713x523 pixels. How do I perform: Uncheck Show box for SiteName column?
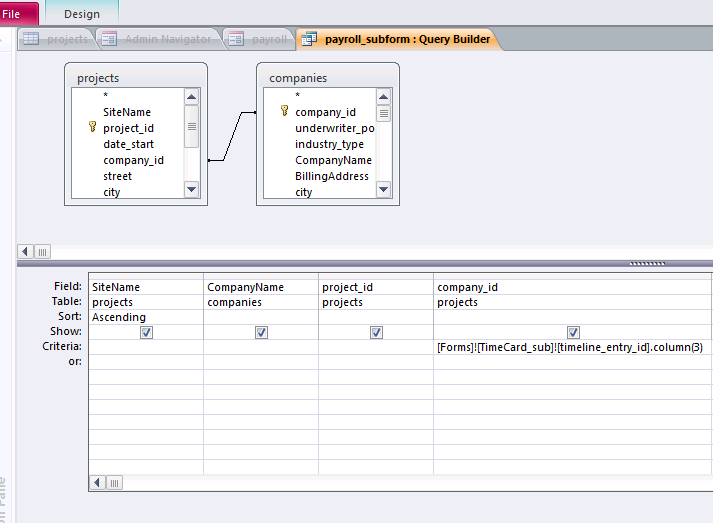coord(146,332)
